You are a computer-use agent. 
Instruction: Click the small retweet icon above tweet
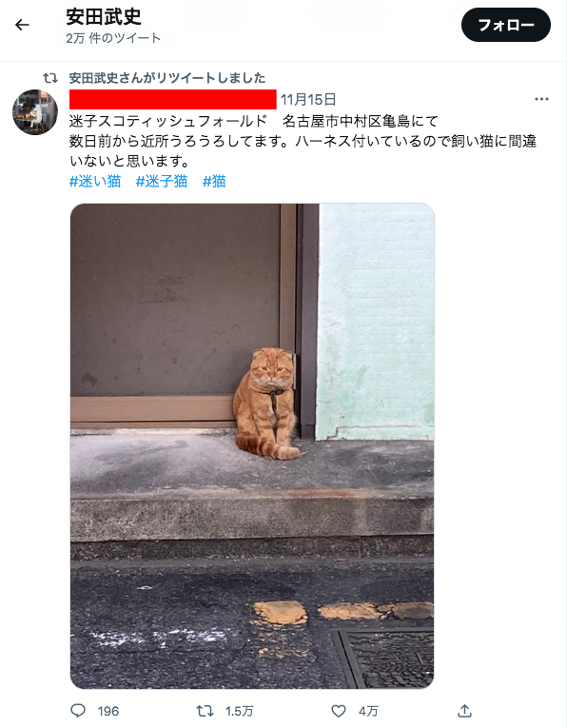point(50,78)
